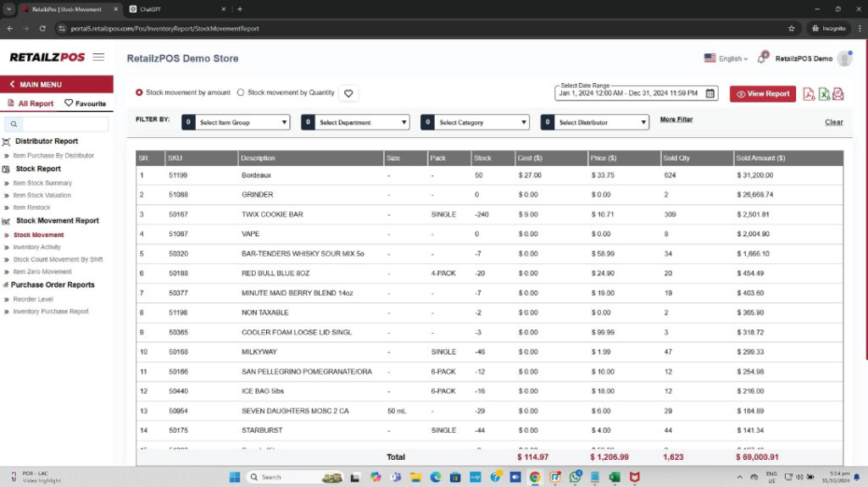868x487 pixels.
Task: Export report to Excel spreadsheet
Action: (x=824, y=94)
